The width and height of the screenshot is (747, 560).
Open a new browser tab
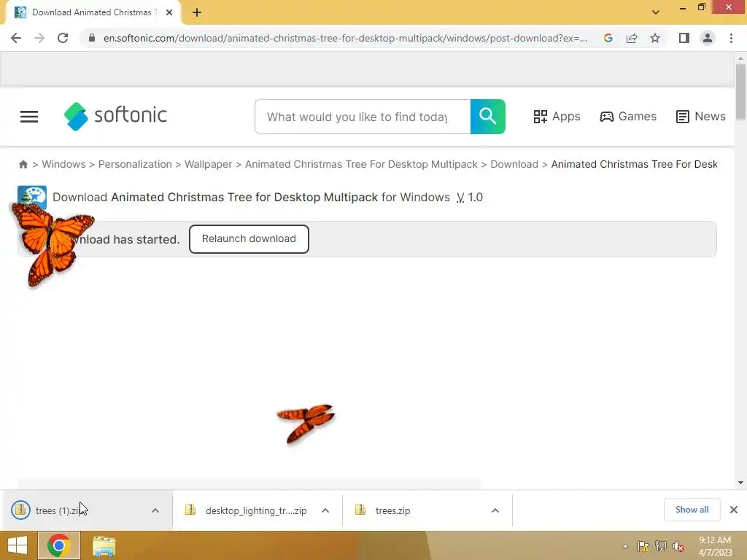click(x=197, y=12)
